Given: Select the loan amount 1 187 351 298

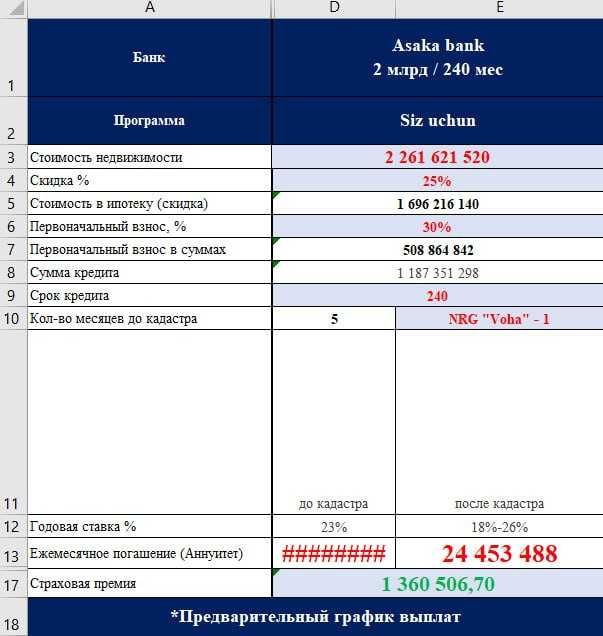Looking at the screenshot, I should [438, 272].
